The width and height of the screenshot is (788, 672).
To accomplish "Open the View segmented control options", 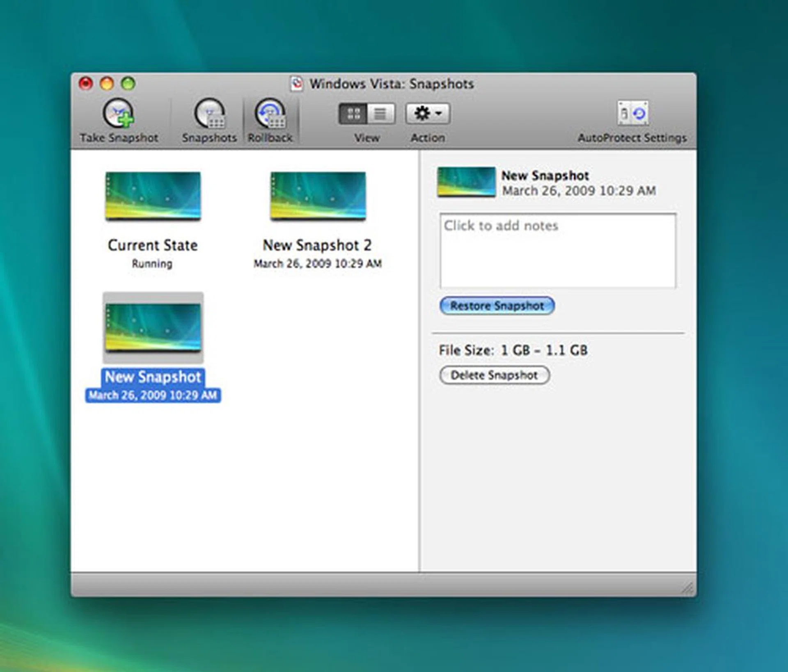I will pos(367,114).
